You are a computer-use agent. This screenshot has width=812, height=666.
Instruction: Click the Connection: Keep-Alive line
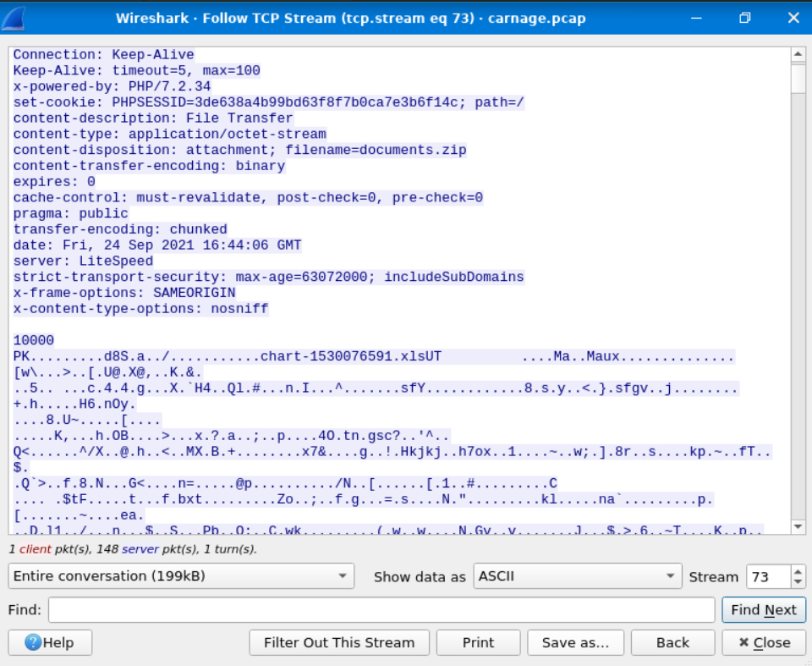click(103, 55)
